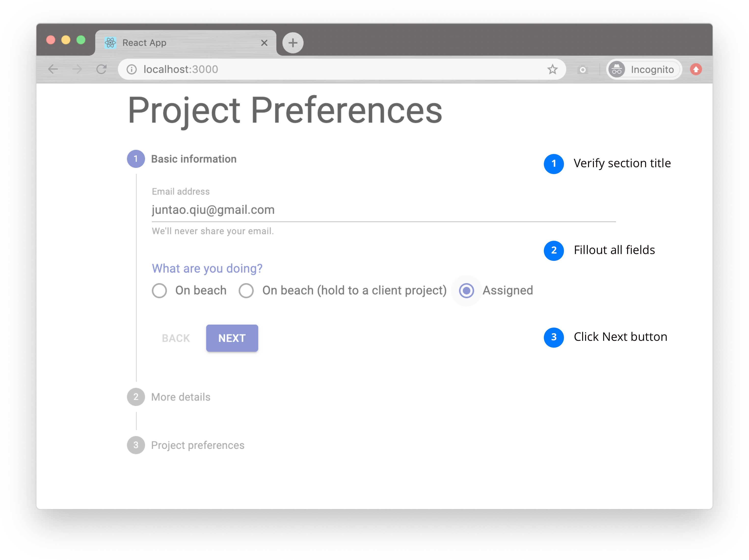Click the Email address input field
The image size is (749, 560).
pos(383,210)
